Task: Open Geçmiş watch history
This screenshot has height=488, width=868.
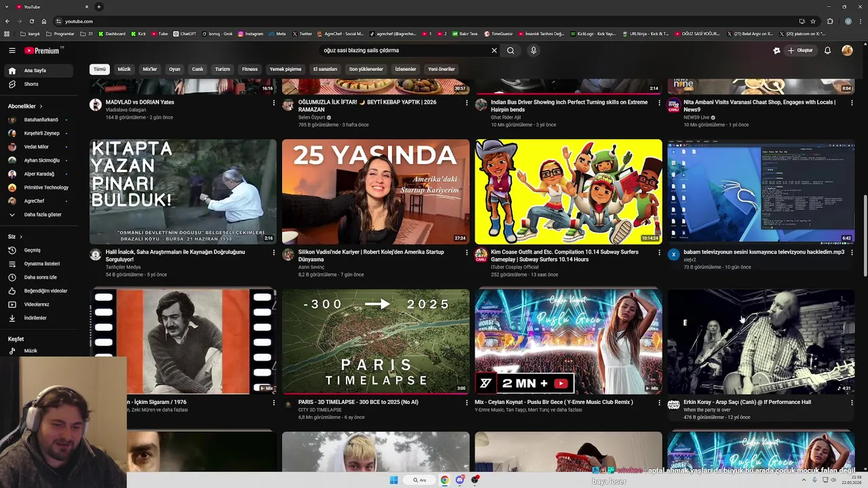Action: click(x=39, y=250)
